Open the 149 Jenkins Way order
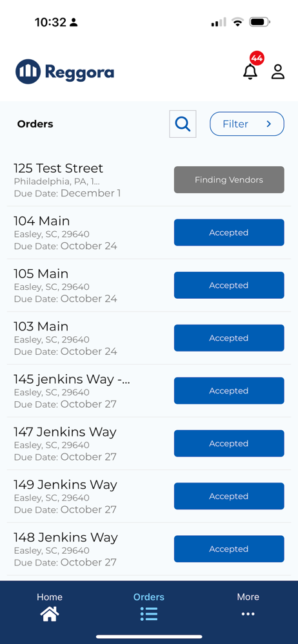The width and height of the screenshot is (298, 644). (149, 496)
